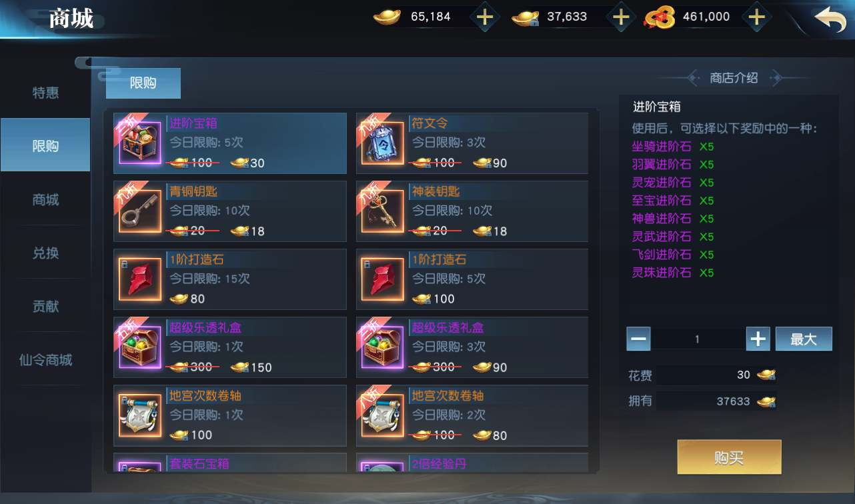The image size is (855, 504).
Task: Choose the 青铜钥匙 bronze key icon
Action: point(140,211)
